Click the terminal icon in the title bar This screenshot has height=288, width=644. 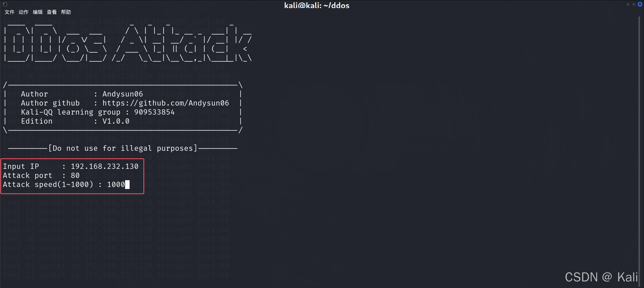coord(5,4)
